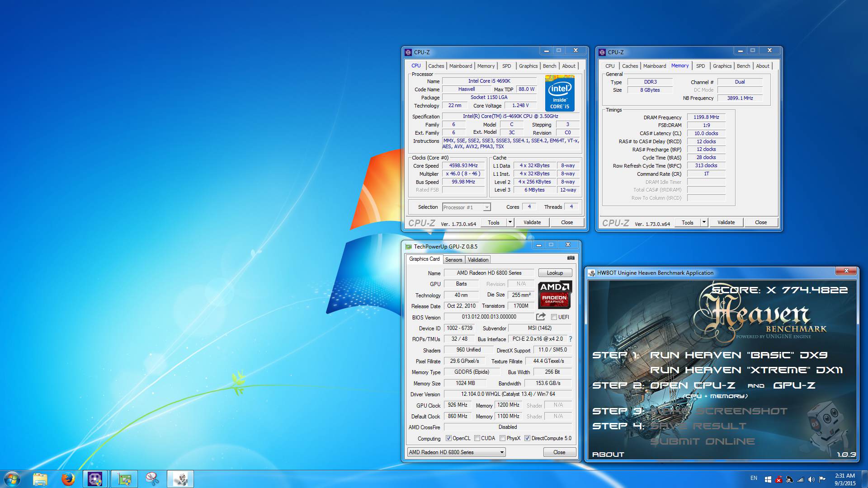
Task: Expand Tools dropdown arrow in left CPU-Z window
Action: pyautogui.click(x=510, y=222)
